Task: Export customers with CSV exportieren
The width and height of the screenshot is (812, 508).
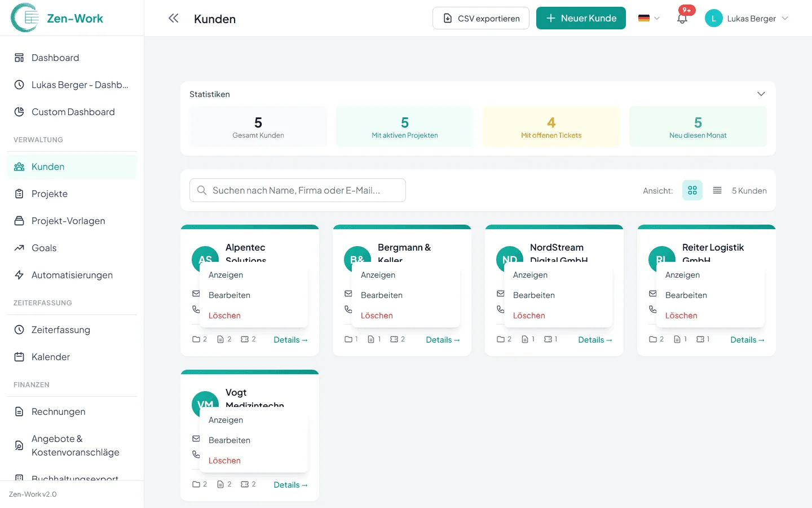Action: click(x=480, y=18)
